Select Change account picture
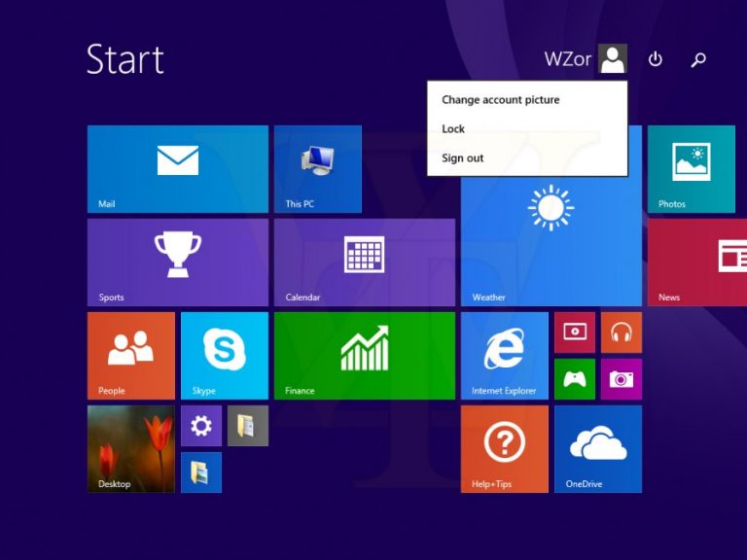Screen dimensions: 747x560 tap(500, 100)
